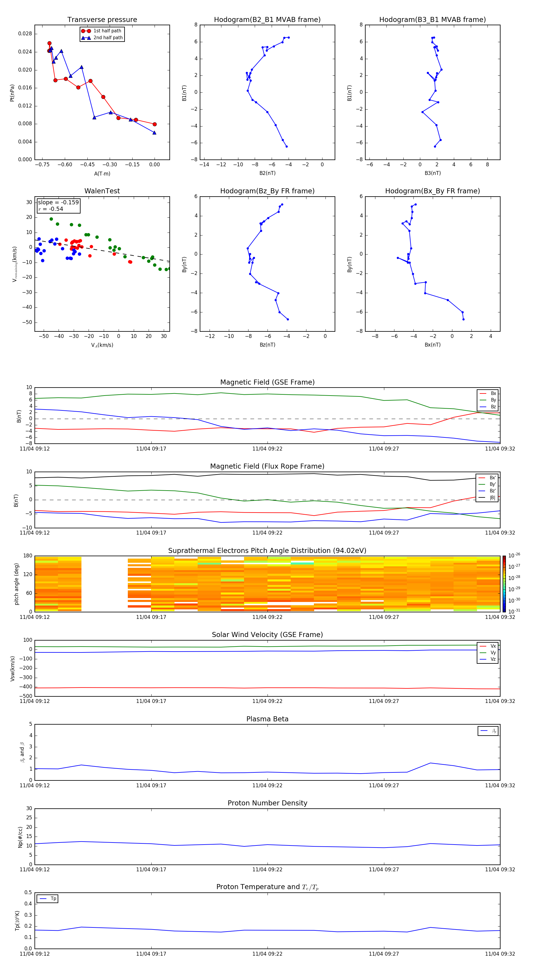Click '11/04 09:32' under the Solar Wind Velocity plot
The width and height of the screenshot is (535, 980).
click(500, 701)
